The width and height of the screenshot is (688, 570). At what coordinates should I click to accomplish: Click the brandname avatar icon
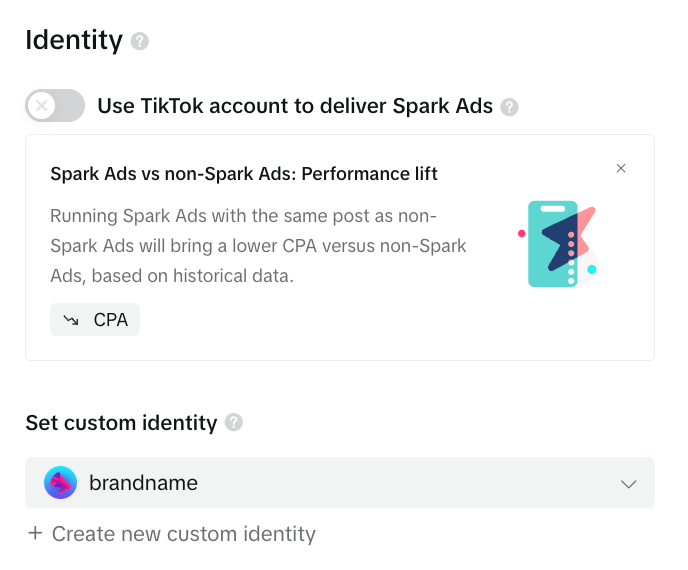pos(61,483)
